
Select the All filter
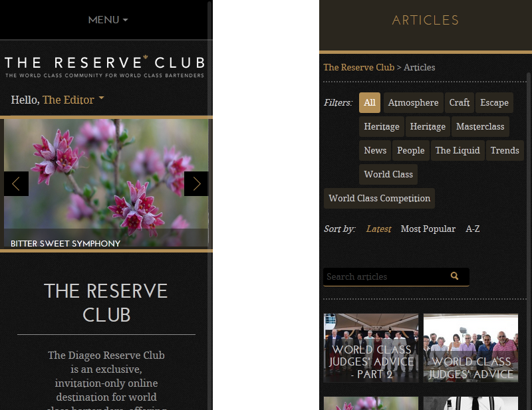(x=370, y=102)
